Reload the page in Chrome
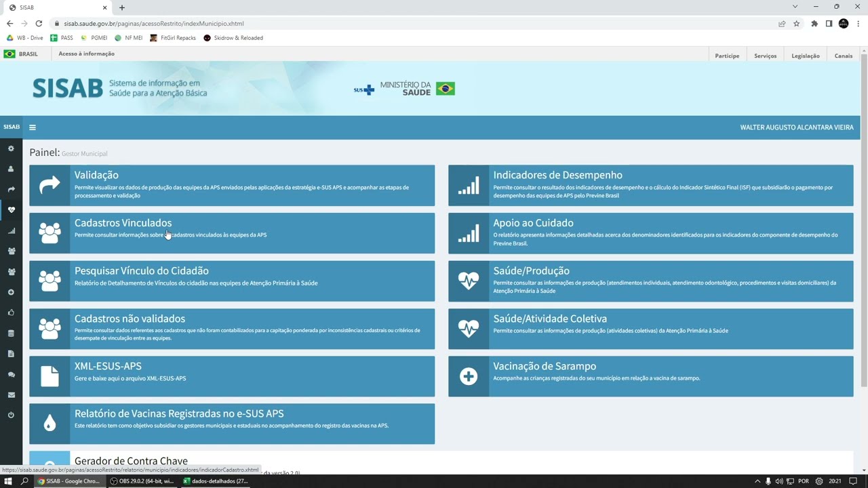Image resolution: width=868 pixels, height=488 pixels. 39,23
